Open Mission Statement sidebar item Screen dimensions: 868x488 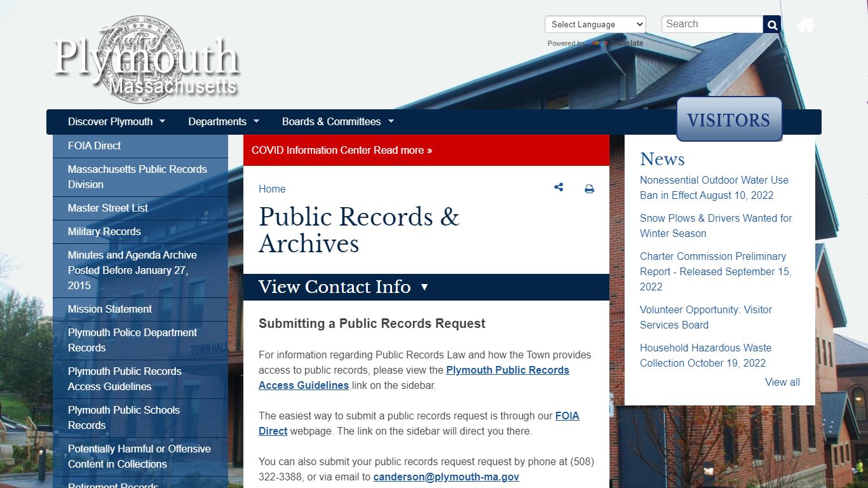click(x=140, y=309)
